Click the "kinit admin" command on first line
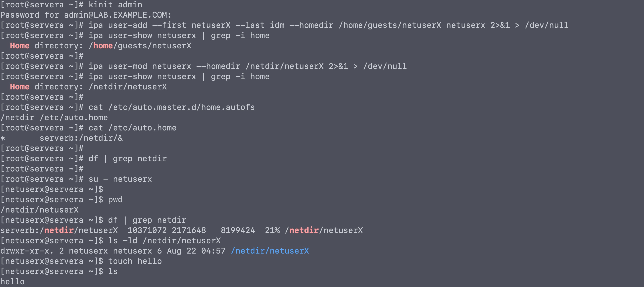 pyautogui.click(x=115, y=4)
